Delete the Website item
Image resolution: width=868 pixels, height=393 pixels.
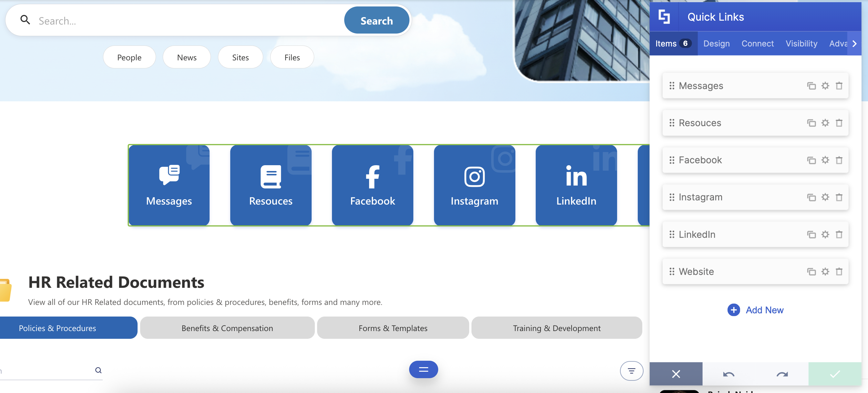click(839, 271)
